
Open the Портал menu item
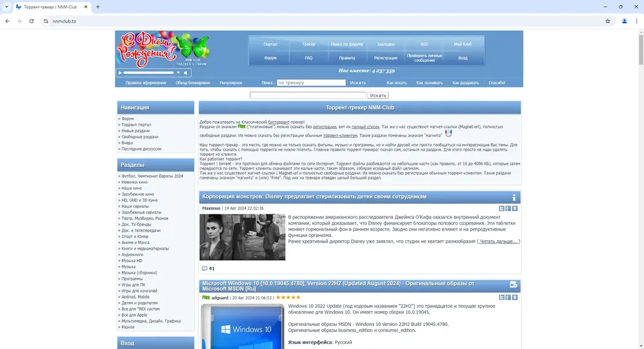point(270,44)
